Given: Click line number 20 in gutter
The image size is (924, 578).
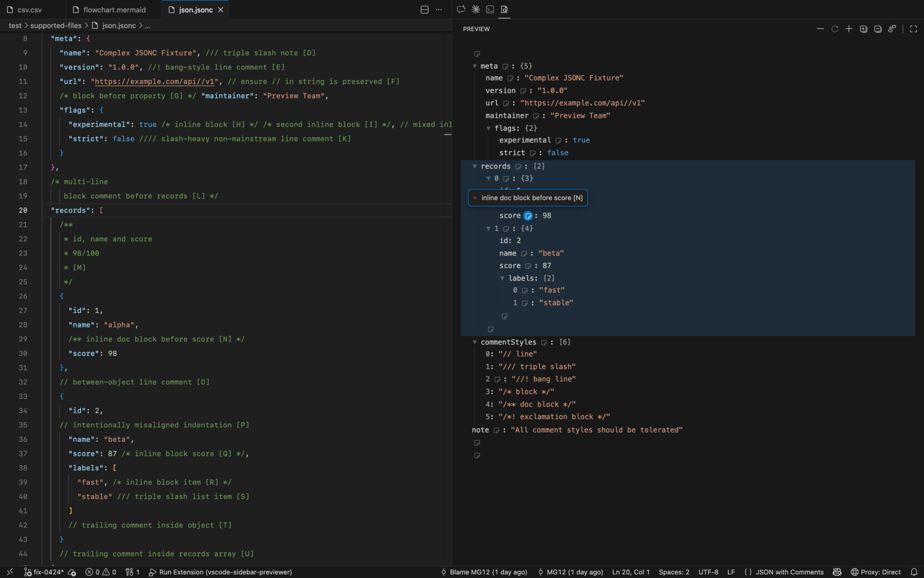Looking at the screenshot, I should click(23, 210).
